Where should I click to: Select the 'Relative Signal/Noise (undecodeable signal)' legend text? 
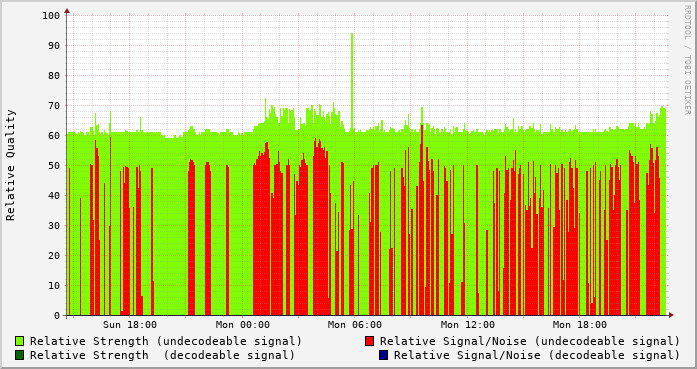tap(530, 341)
